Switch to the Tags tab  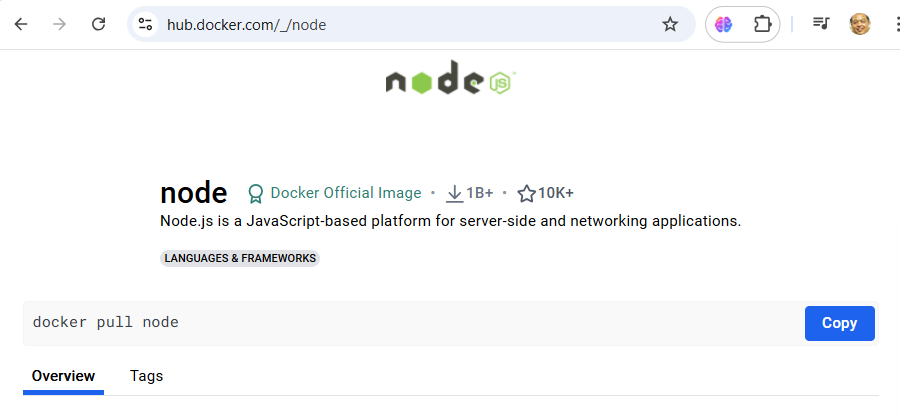(x=146, y=376)
